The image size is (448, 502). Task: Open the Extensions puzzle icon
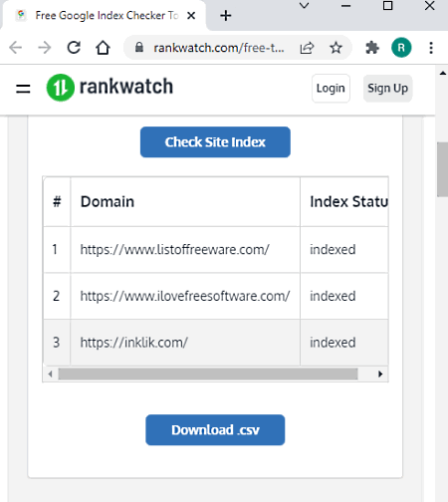pyautogui.click(x=372, y=48)
